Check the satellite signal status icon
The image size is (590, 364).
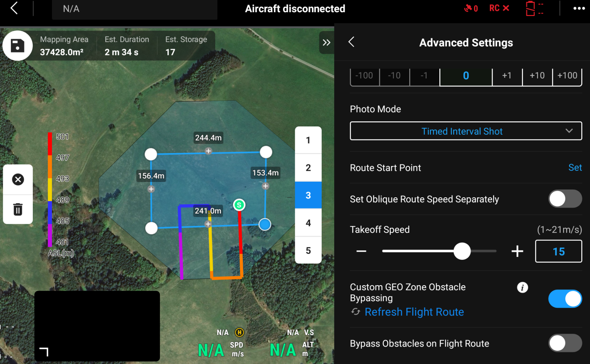click(x=471, y=8)
